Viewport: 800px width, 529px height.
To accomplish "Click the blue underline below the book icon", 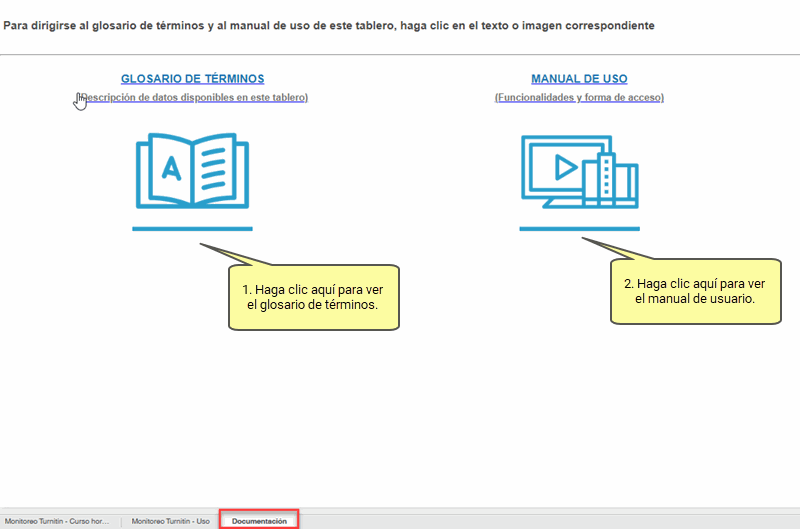I will pos(192,229).
